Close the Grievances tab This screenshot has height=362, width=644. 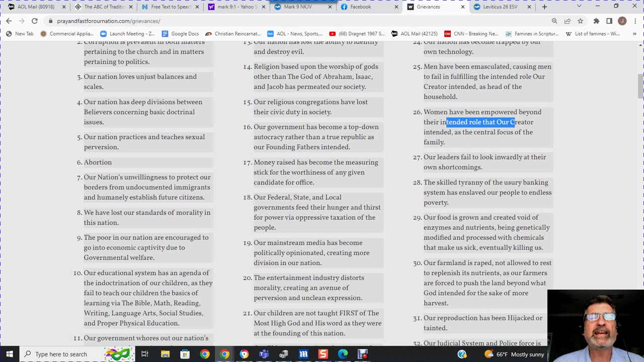coord(463,7)
